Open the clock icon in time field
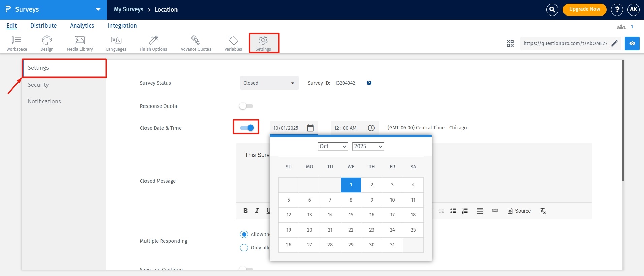The width and height of the screenshot is (644, 276). [x=371, y=128]
